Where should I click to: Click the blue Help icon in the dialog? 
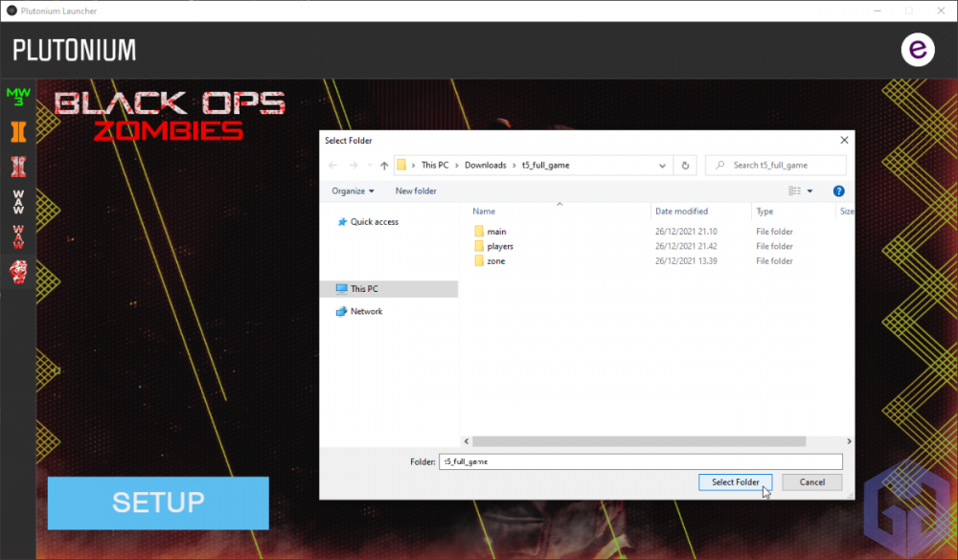838,190
